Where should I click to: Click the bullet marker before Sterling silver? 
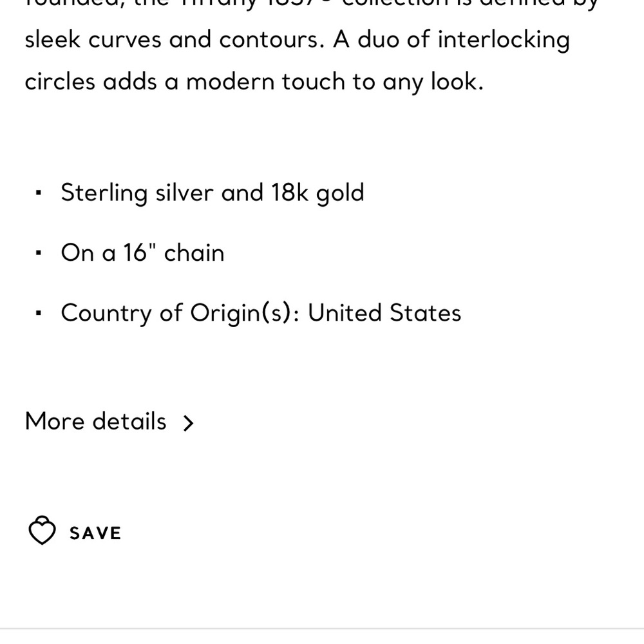click(x=39, y=193)
